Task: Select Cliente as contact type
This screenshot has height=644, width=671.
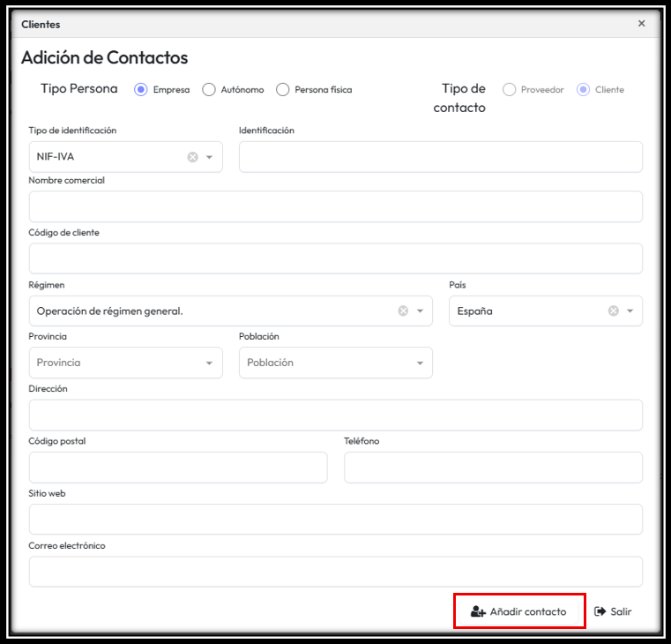Action: point(583,89)
